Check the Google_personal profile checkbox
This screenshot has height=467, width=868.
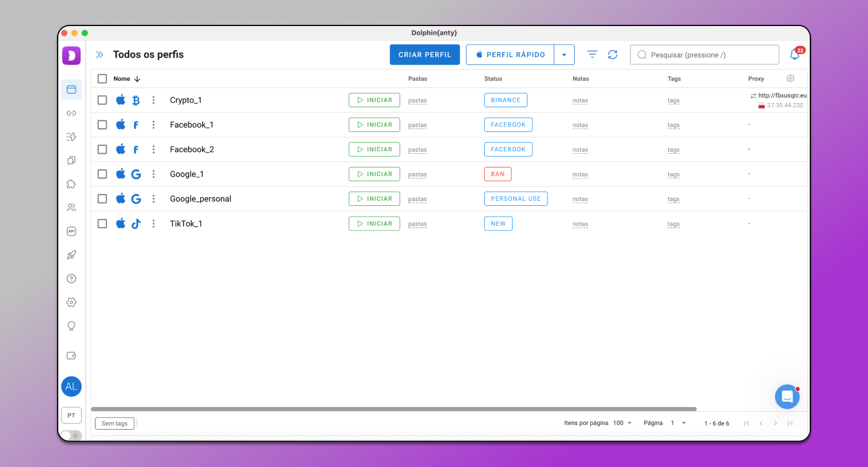coord(102,199)
